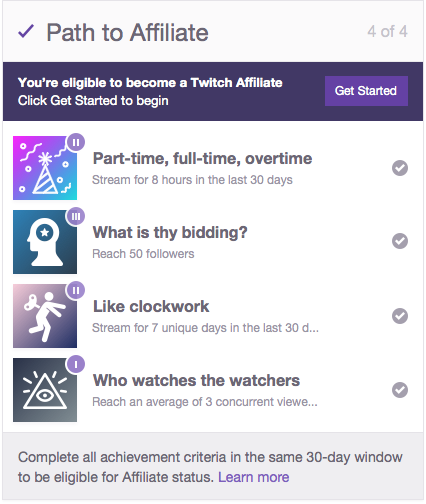Click level I badge on watchers achievement
426x504 pixels.
pyautogui.click(x=76, y=364)
